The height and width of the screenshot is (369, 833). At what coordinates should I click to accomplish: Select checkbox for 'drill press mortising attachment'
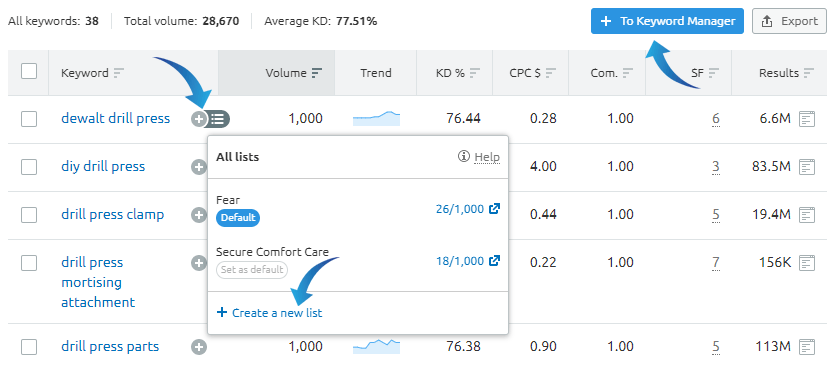point(29,263)
